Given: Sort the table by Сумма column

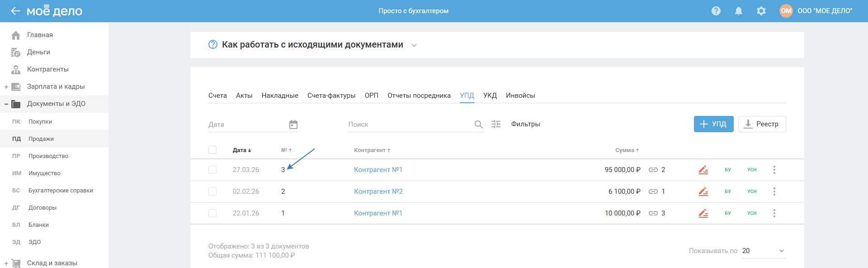Looking at the screenshot, I should tap(627, 150).
